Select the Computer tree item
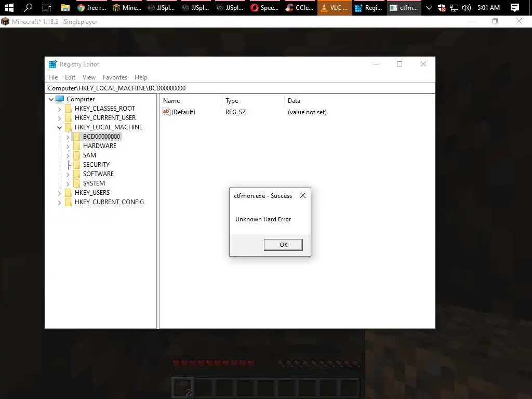This screenshot has height=399, width=532. 81,99
